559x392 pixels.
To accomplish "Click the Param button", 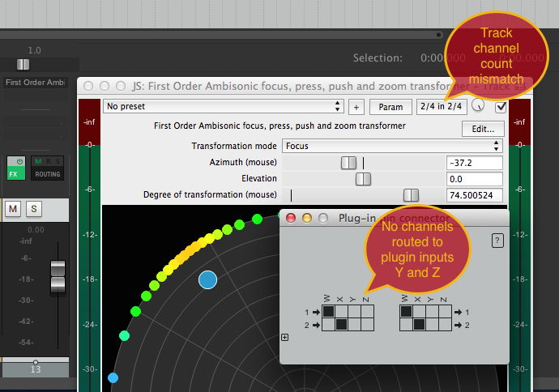I will [390, 107].
